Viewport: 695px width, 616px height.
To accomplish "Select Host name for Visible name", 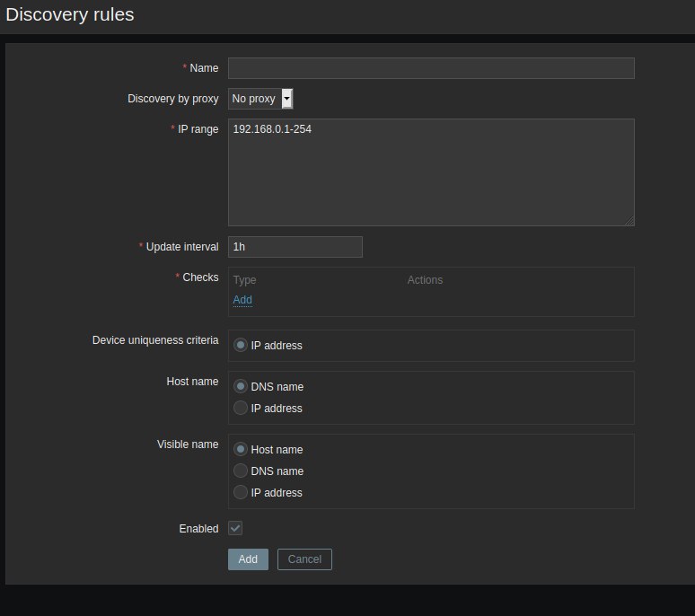I will click(x=241, y=449).
